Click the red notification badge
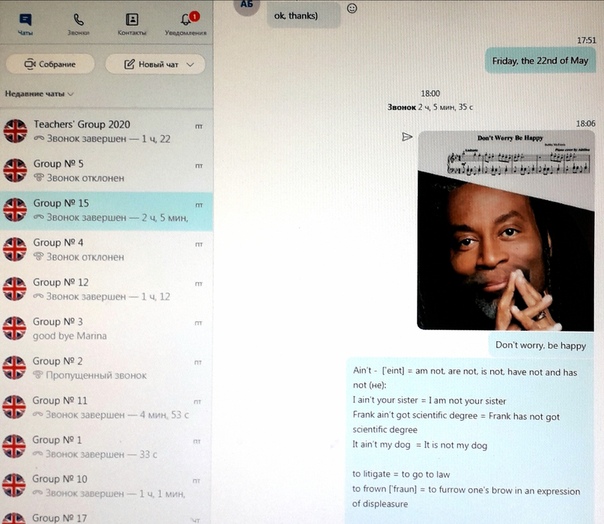Image resolution: width=604 pixels, height=524 pixels. tap(195, 16)
